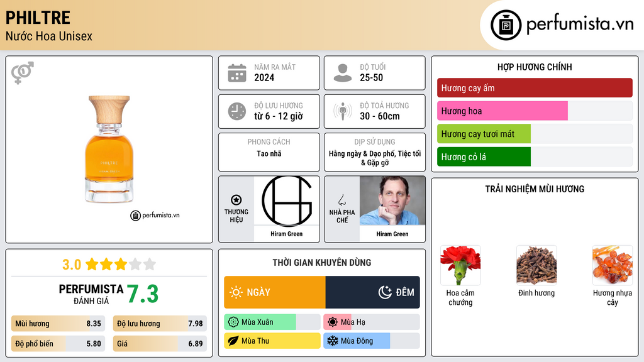
Task: Select the Hoa cẩm chướng note image
Action: pyautogui.click(x=460, y=266)
